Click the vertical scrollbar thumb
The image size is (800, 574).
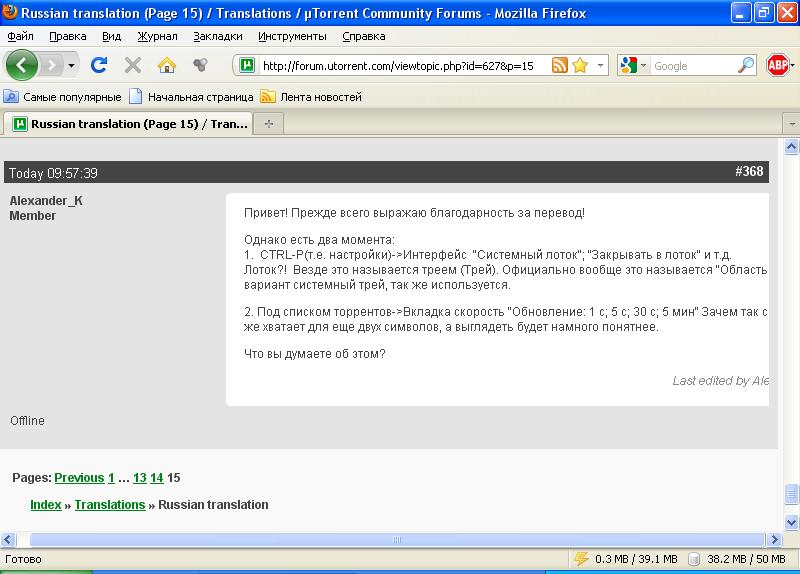(x=791, y=493)
